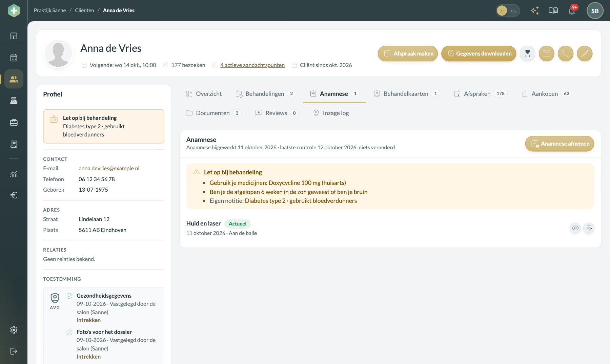Viewport: 610px width, 364px height.
Task: Edit Huid en laser anamnese entry
Action: point(589,228)
